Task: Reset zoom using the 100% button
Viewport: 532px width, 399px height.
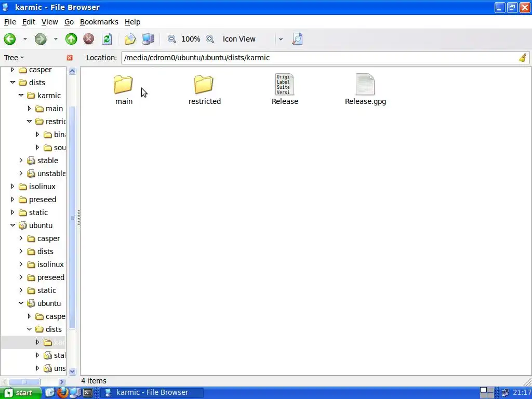Action: click(191, 39)
